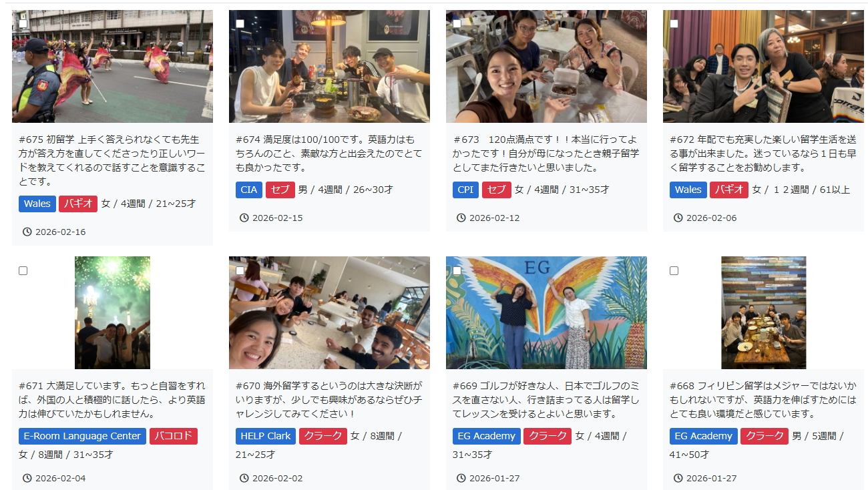
Task: Select the CPI school tag
Action: [x=466, y=190]
